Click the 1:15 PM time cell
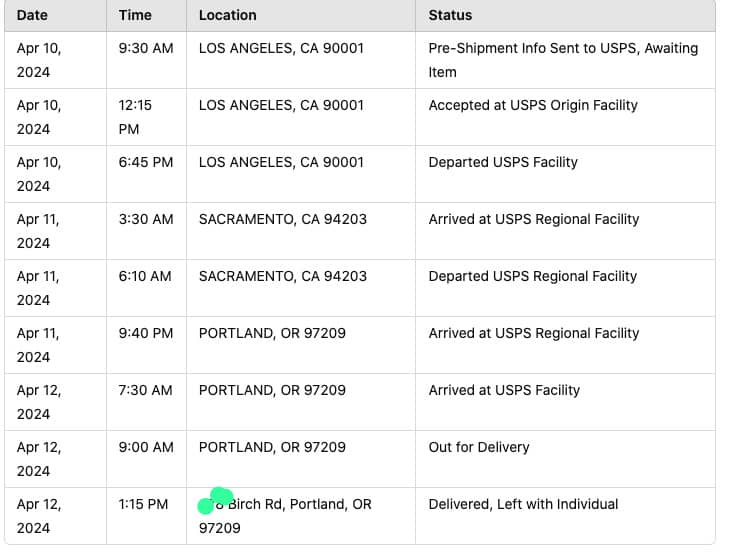Viewport: 729px width, 552px height. [143, 504]
